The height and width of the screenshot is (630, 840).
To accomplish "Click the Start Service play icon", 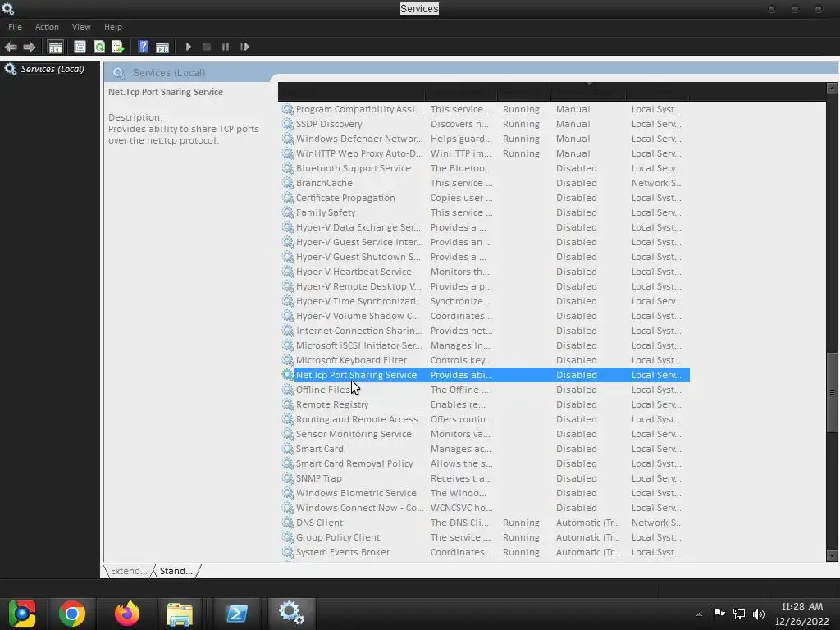I will (x=188, y=47).
